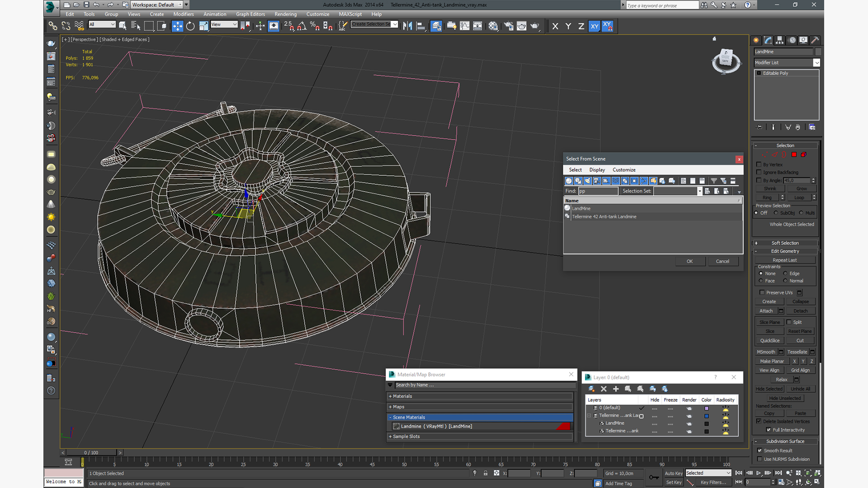
Task: Click the MSmooth button
Action: click(766, 352)
